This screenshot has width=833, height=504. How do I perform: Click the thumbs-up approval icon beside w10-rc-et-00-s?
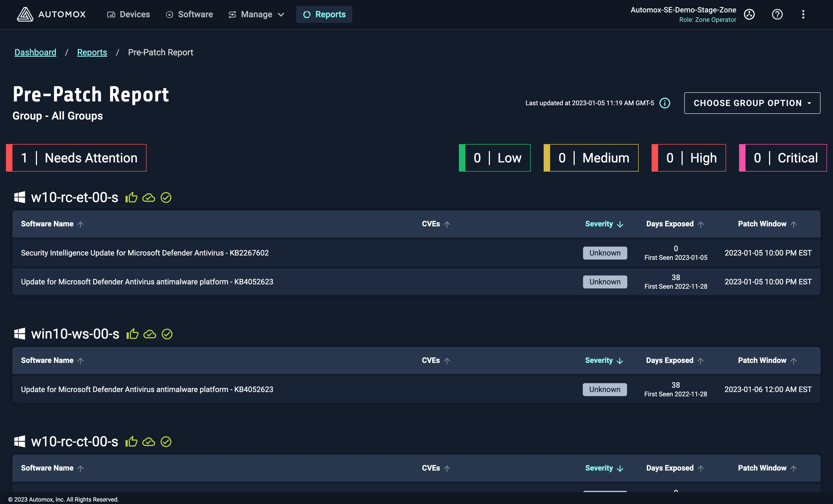click(x=131, y=198)
